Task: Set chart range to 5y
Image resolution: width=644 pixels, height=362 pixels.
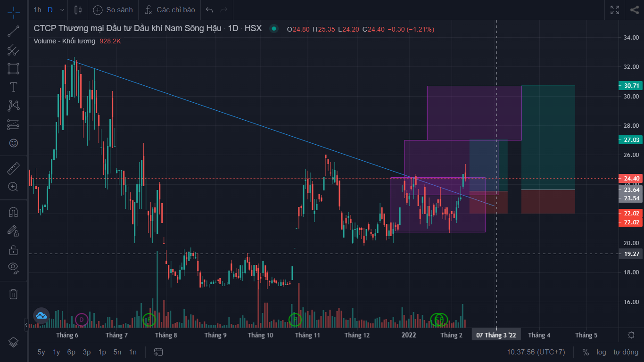Action: (x=41, y=352)
